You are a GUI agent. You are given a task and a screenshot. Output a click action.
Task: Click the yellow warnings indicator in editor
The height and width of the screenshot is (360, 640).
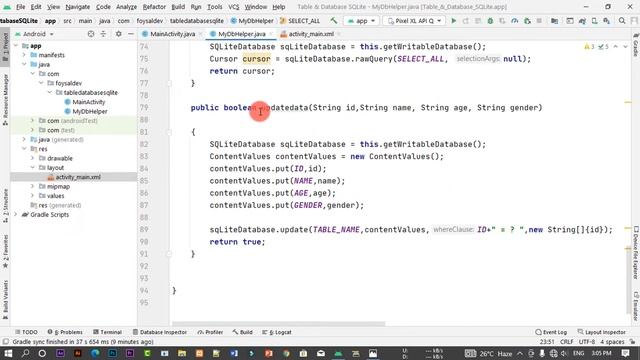pos(589,47)
